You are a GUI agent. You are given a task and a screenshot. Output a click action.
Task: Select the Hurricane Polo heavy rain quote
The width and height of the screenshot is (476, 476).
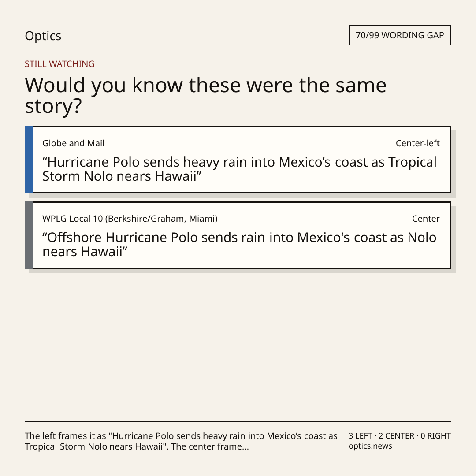click(239, 169)
